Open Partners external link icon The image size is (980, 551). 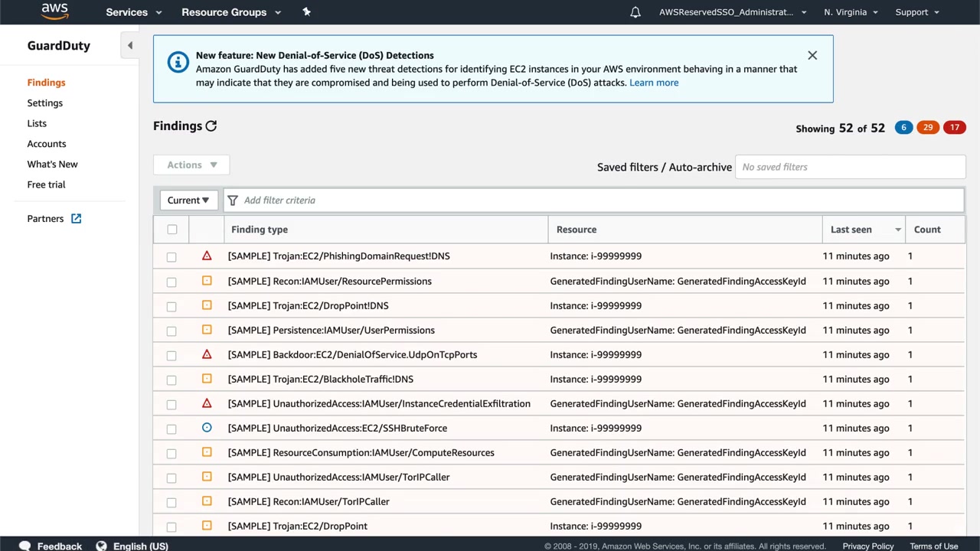click(77, 219)
